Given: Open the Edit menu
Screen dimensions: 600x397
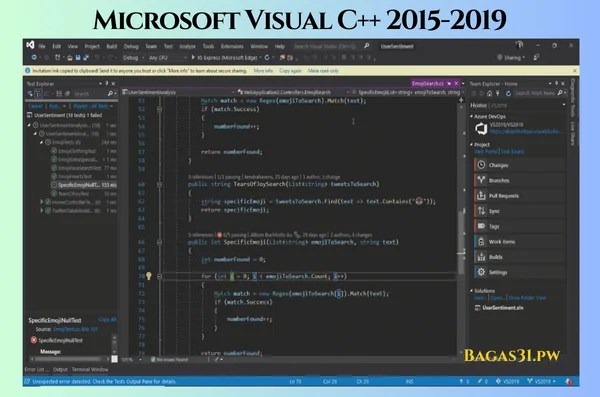Looking at the screenshot, I should click(57, 46).
